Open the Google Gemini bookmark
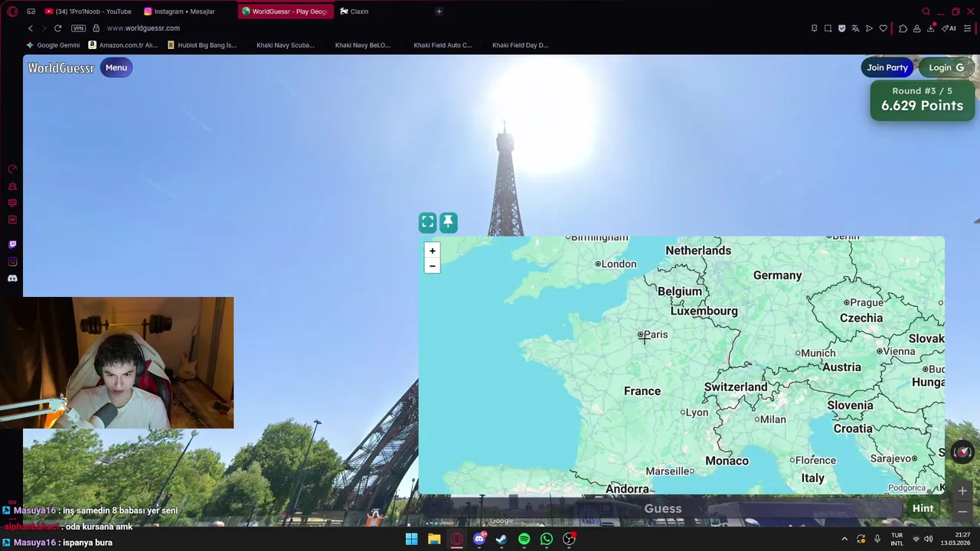 point(53,45)
